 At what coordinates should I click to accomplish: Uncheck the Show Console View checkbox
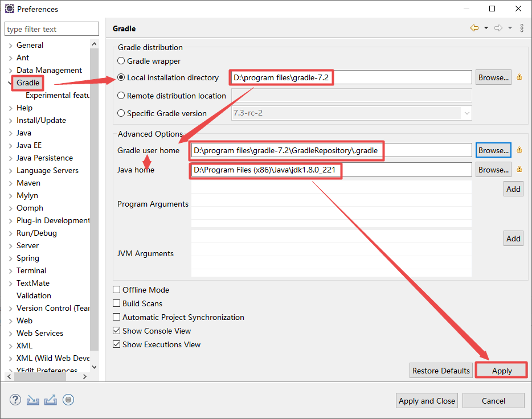pos(116,331)
